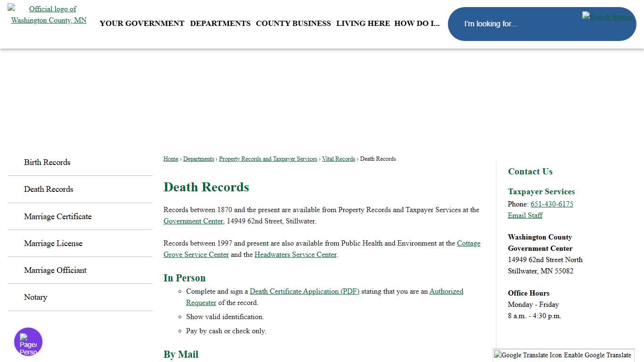
Task: Open the purple Page/Person accessibility widget
Action: pyautogui.click(x=28, y=341)
